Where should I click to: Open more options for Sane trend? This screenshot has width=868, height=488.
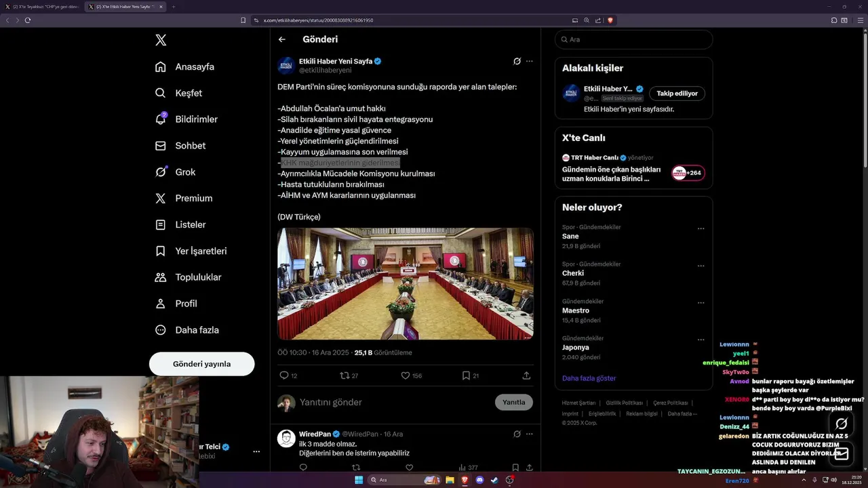(x=701, y=228)
